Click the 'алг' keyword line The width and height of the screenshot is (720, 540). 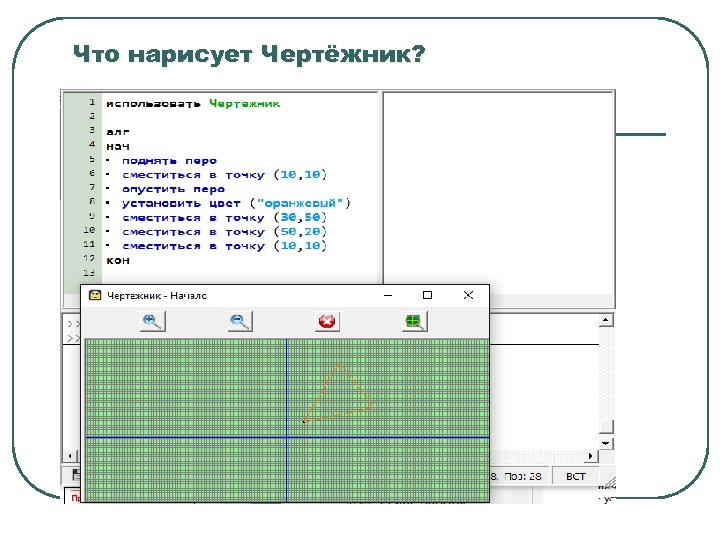[x=118, y=132]
